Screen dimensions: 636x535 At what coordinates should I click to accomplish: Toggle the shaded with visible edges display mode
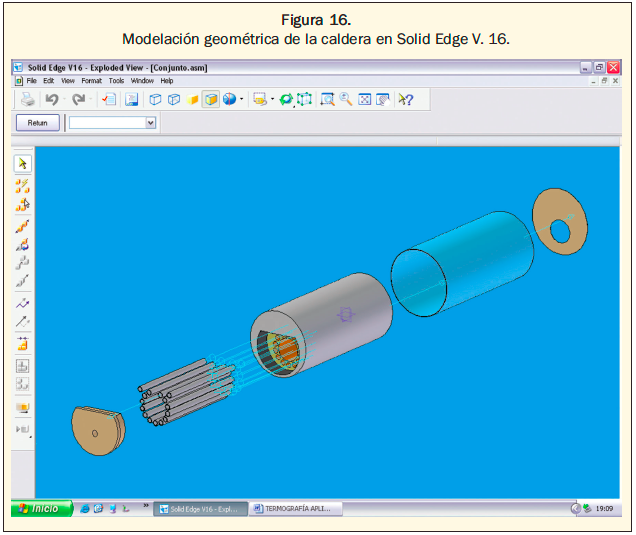coord(211,99)
